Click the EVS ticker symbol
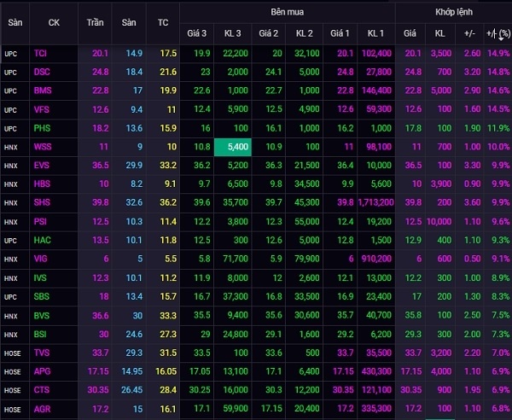This screenshot has width=512, height=420. coord(42,166)
